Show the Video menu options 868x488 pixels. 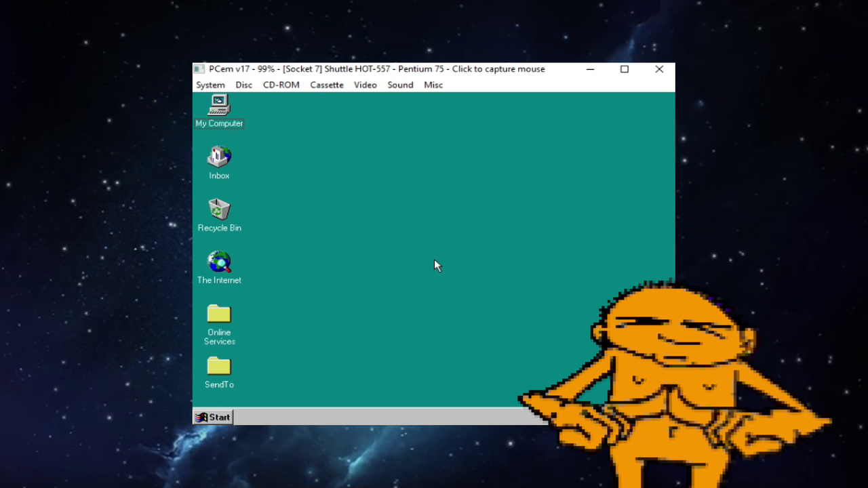tap(365, 85)
